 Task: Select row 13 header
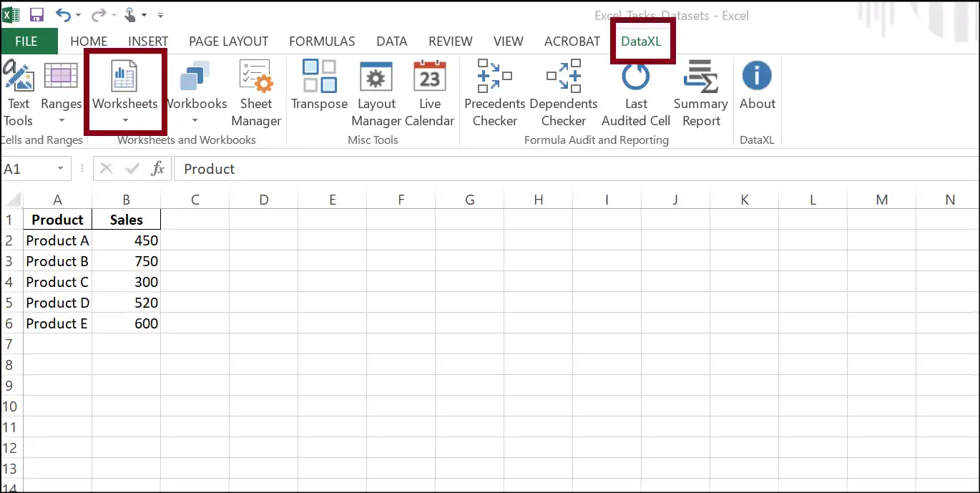pos(11,469)
